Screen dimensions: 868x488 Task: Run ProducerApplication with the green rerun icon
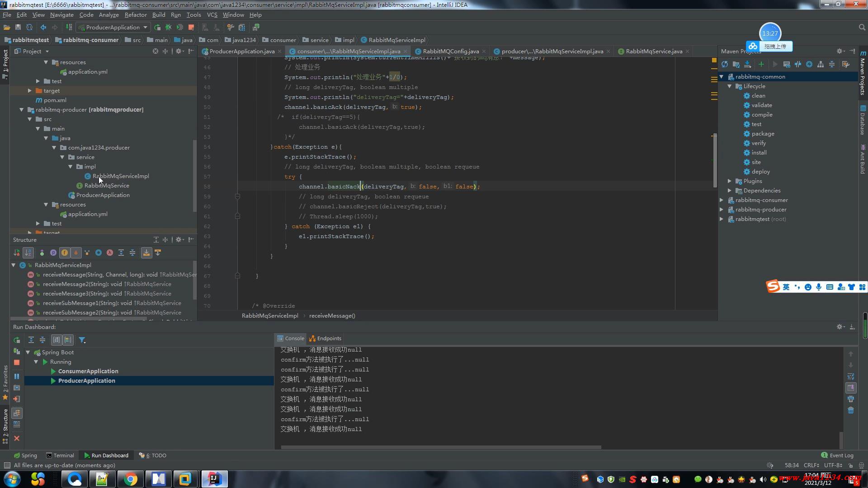pos(157,27)
